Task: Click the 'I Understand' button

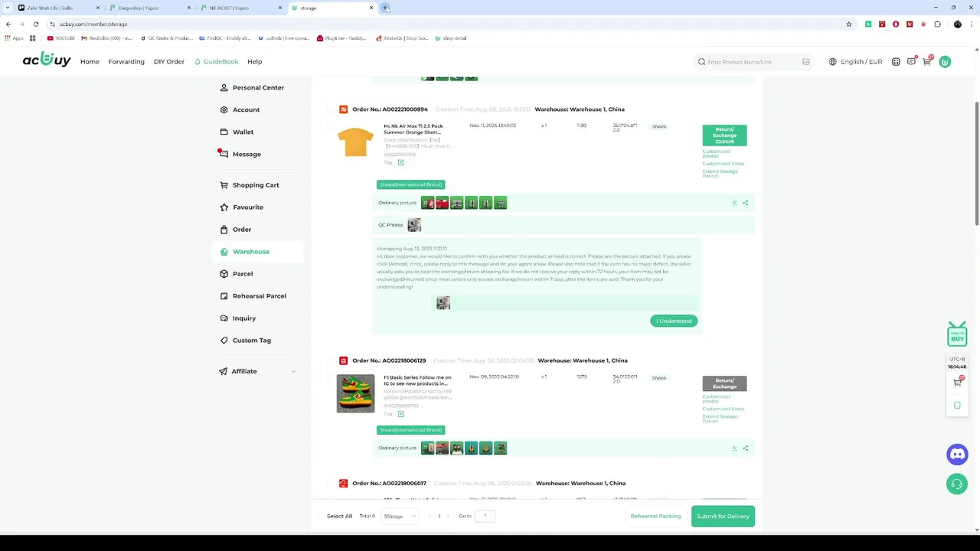Action: (x=674, y=321)
